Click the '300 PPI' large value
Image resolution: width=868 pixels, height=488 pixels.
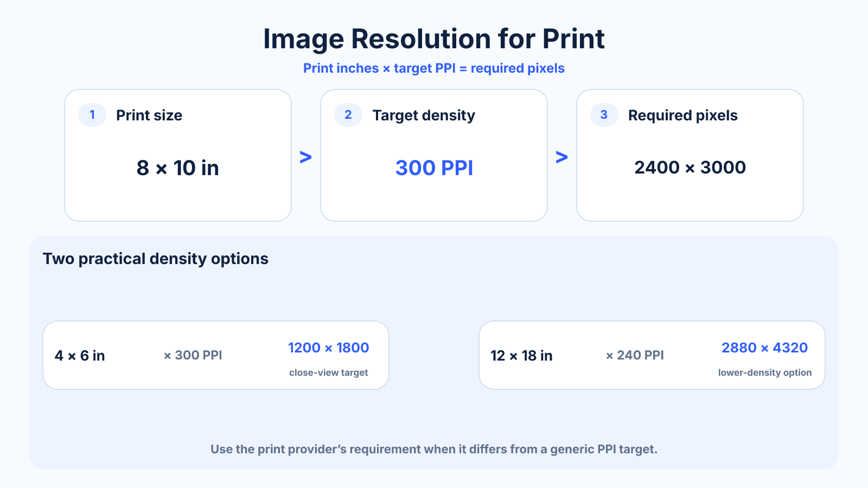coord(434,168)
